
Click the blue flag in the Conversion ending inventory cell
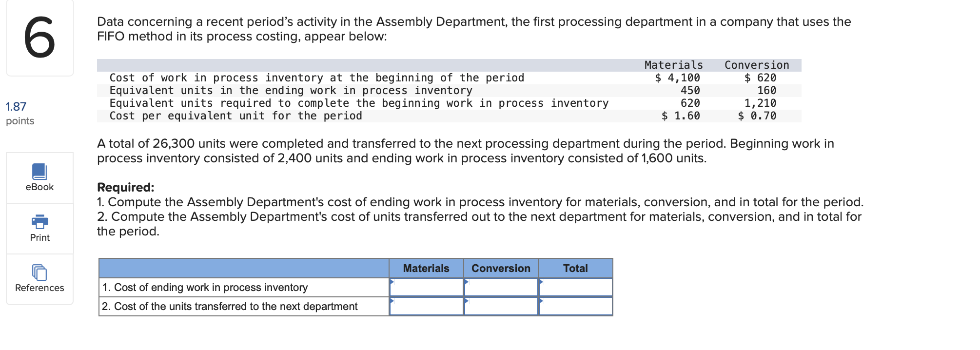point(467,282)
